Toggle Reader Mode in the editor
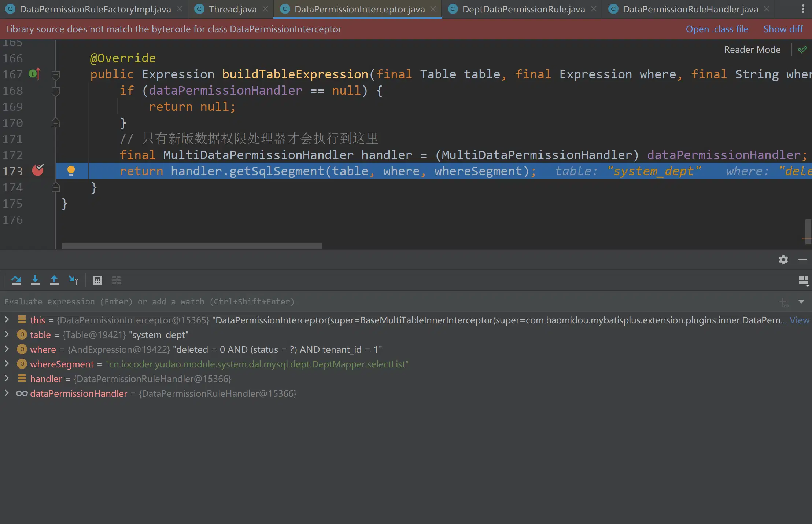812x524 pixels. 752,50
